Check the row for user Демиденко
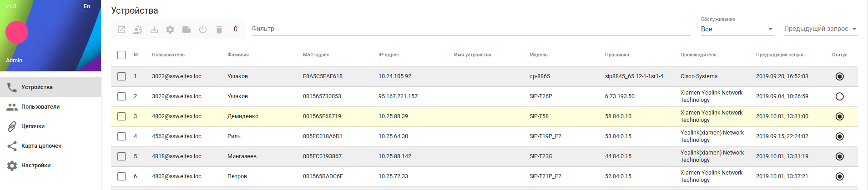The width and height of the screenshot is (868, 190). (x=121, y=116)
